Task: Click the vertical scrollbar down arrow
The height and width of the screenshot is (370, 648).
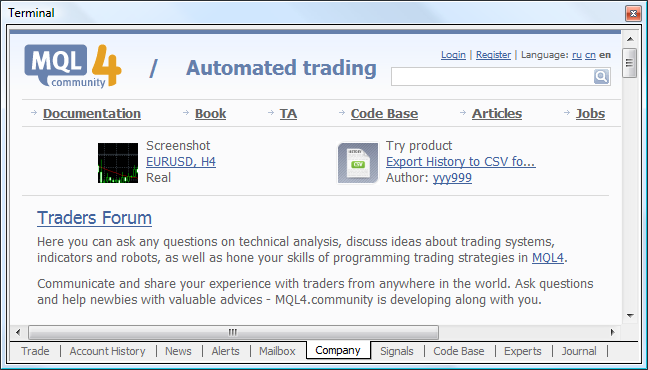Action: point(630,316)
